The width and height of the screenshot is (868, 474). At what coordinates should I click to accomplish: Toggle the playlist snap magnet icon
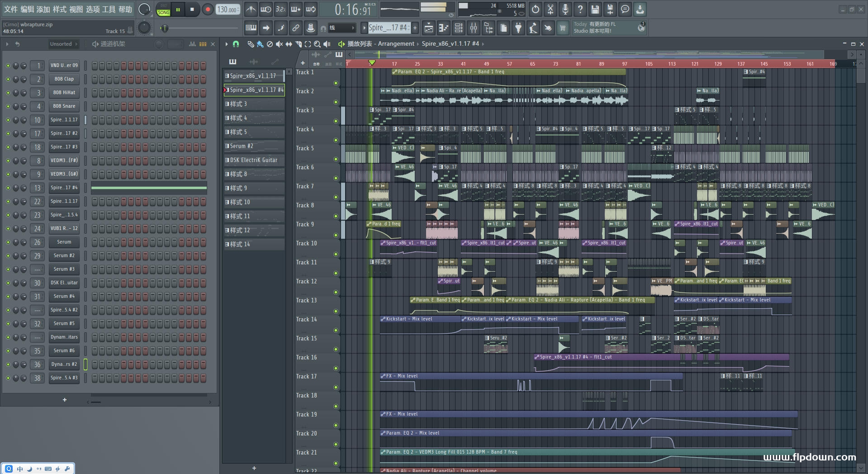click(236, 44)
